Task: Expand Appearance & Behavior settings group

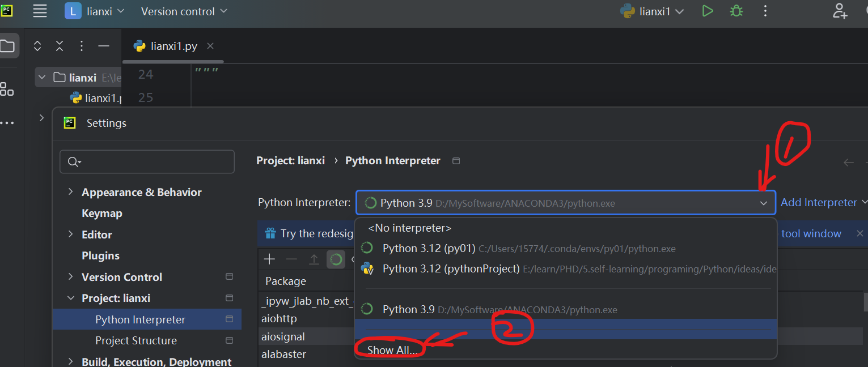Action: point(70,192)
